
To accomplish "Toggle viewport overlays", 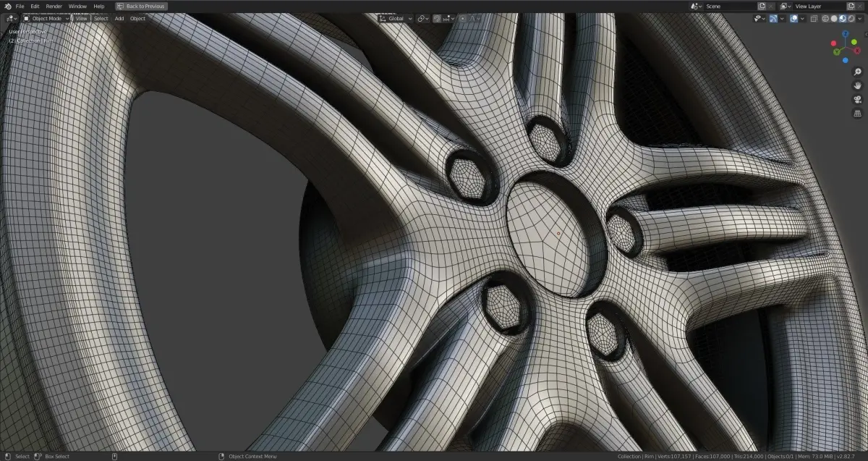I will tap(794, 18).
